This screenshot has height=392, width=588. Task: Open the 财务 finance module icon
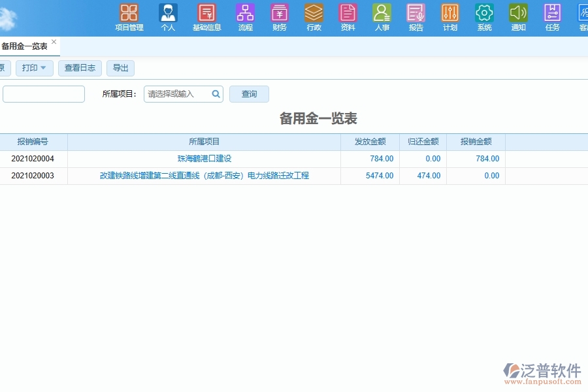(x=279, y=18)
